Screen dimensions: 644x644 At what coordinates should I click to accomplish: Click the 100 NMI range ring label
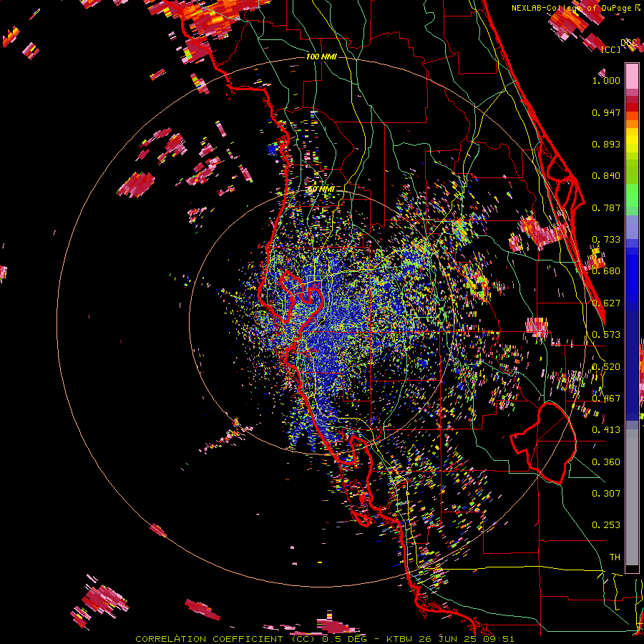321,57
